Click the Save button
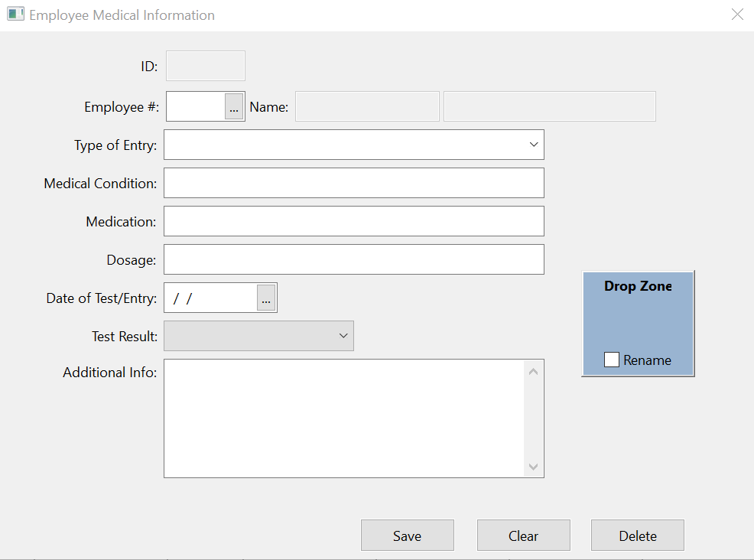The height and width of the screenshot is (560, 754). point(407,536)
